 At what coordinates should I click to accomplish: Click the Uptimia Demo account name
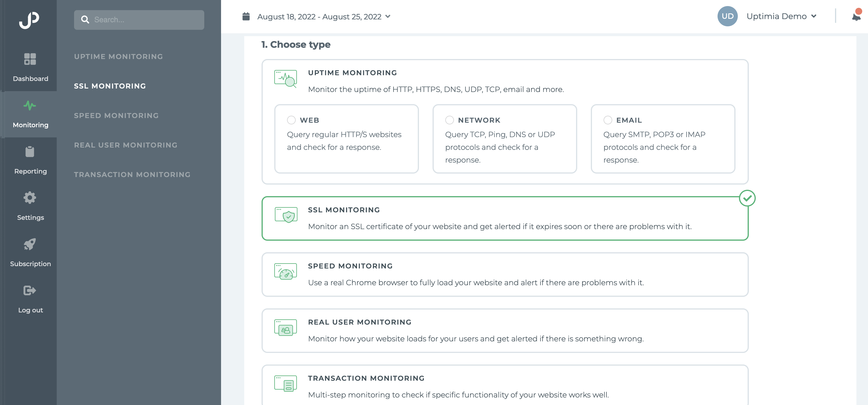pos(776,16)
